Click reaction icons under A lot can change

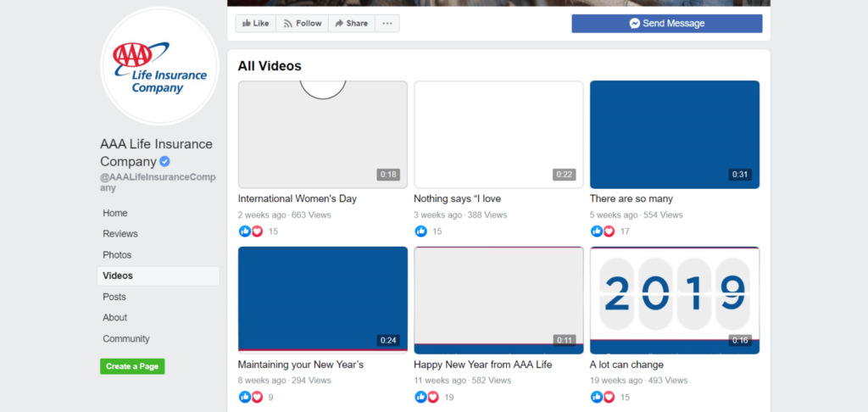coord(603,397)
